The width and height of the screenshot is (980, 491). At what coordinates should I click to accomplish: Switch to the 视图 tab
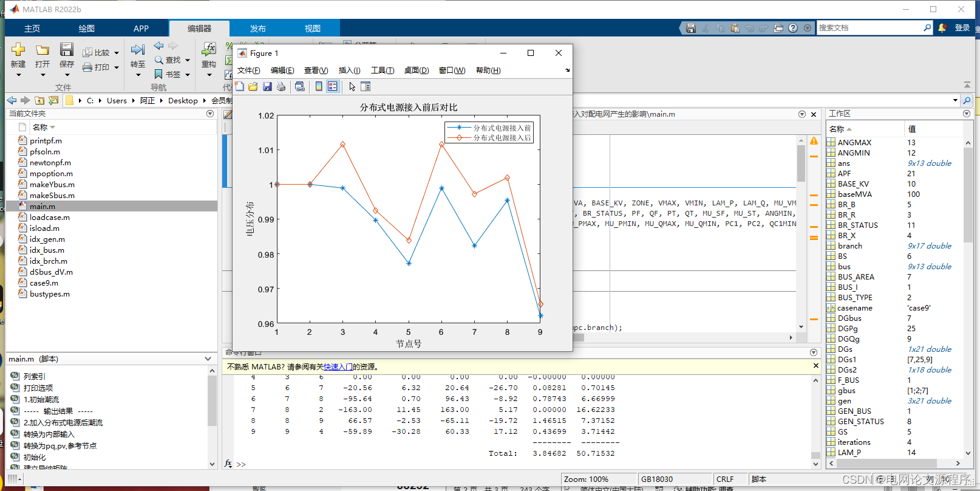click(313, 29)
